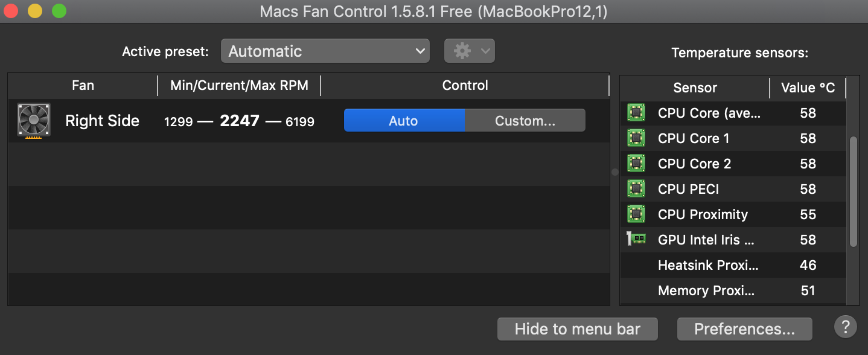Switch fan control to Custom
The image size is (868, 355).
click(x=525, y=121)
